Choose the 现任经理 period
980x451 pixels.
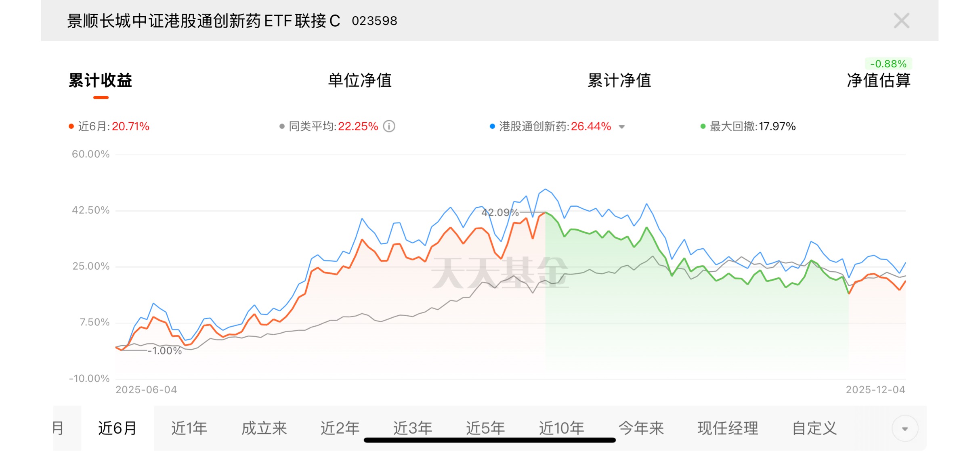click(728, 428)
